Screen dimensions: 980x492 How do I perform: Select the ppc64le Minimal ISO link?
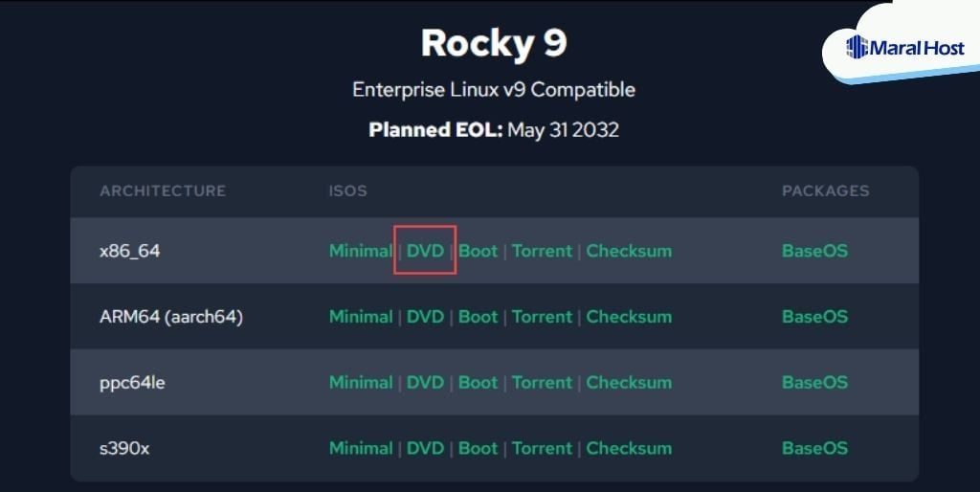(361, 382)
